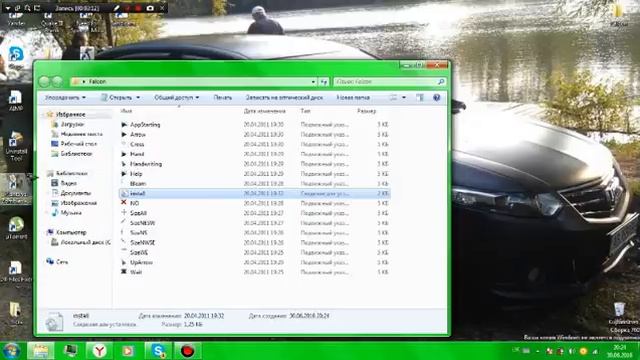Toggle the preview pane button
The image size is (640, 360).
tap(420, 98)
